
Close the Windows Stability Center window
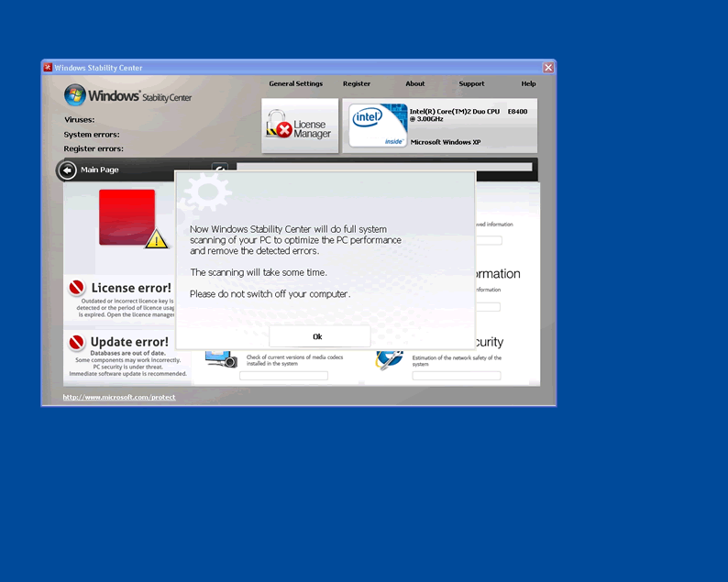(x=548, y=68)
